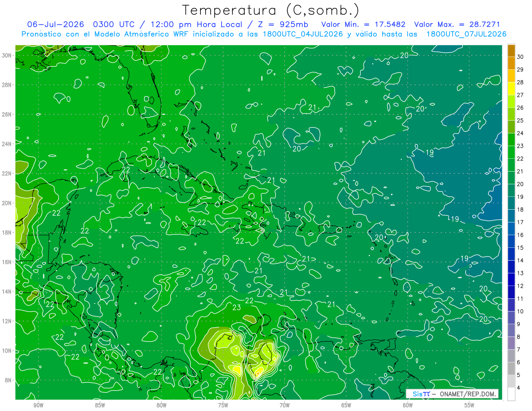Click the 55W longitude axis label
Screen dimensions: 532x411
469,405
